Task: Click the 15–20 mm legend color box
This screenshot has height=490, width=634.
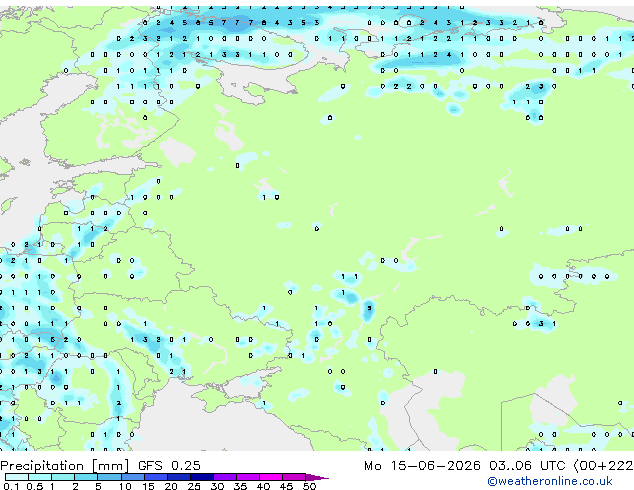Action: (155, 477)
